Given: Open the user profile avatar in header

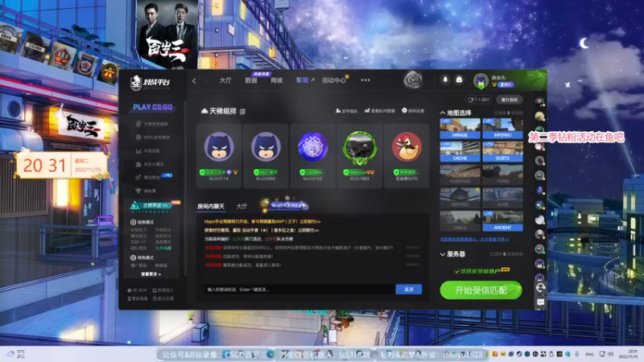Looking at the screenshot, I should [x=480, y=81].
